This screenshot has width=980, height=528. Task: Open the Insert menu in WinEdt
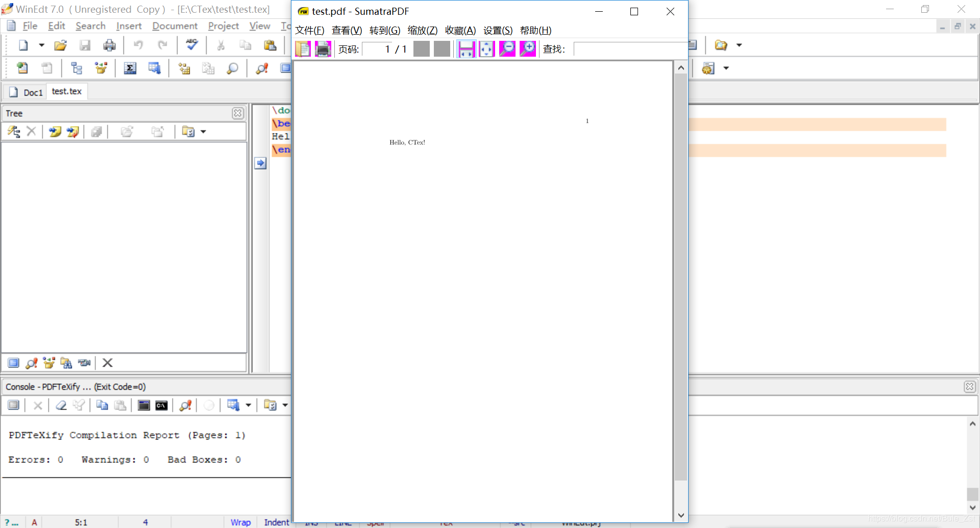coord(129,26)
